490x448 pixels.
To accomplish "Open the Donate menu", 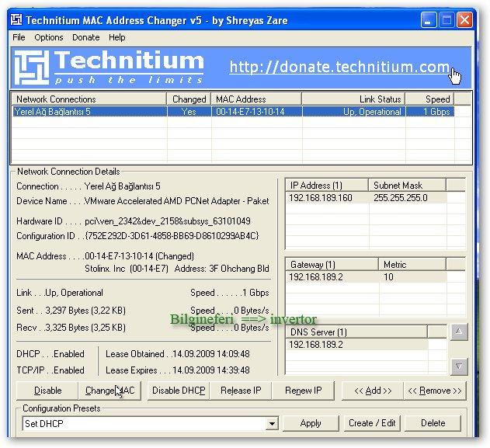I will [x=86, y=37].
